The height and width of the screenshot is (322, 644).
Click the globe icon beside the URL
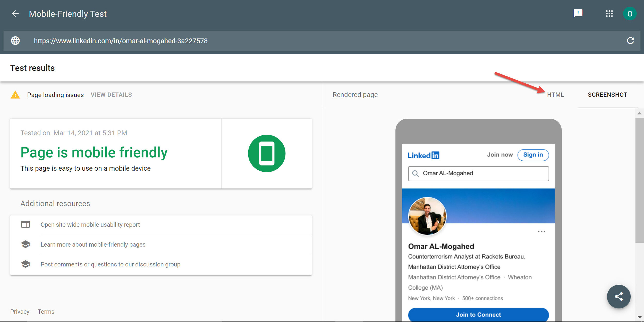click(15, 41)
